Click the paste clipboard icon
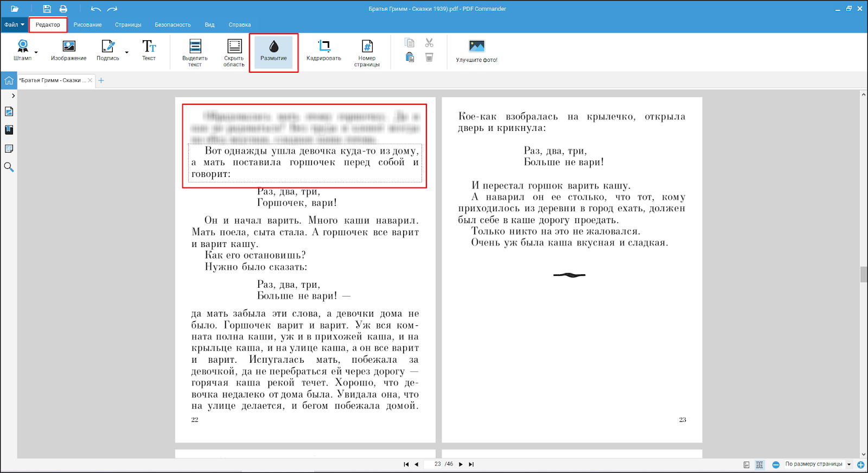 (x=410, y=57)
